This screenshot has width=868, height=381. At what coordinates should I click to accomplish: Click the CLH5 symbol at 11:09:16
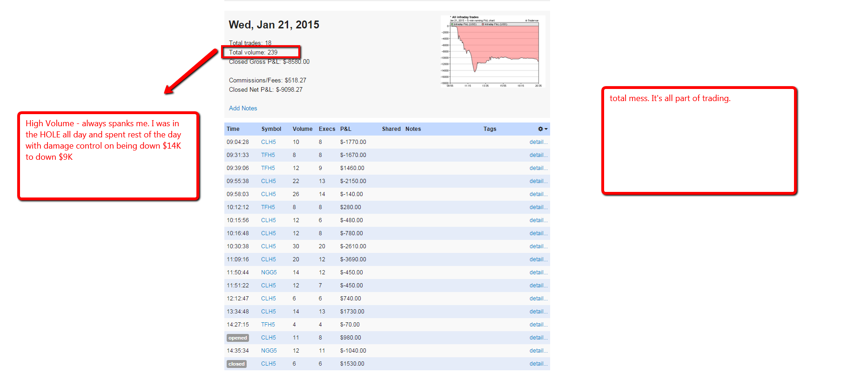point(269,259)
